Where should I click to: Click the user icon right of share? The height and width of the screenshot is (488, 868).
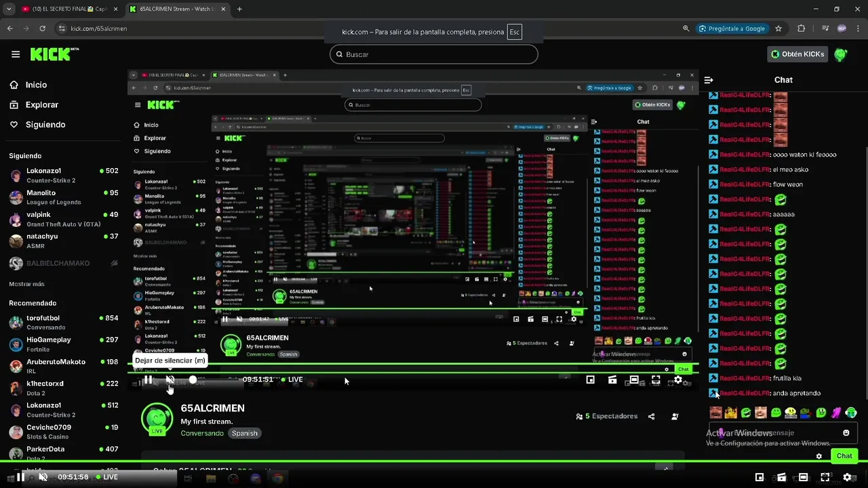coord(675,416)
